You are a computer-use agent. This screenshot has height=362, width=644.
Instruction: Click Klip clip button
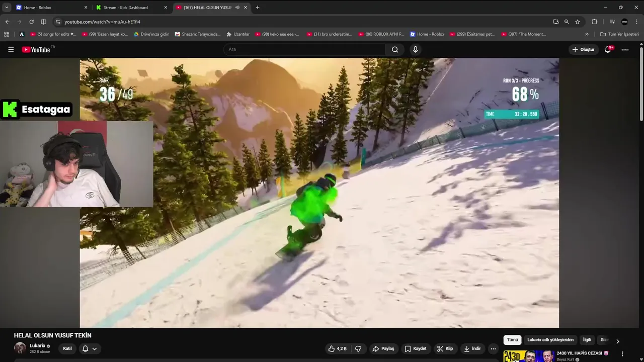445,348
